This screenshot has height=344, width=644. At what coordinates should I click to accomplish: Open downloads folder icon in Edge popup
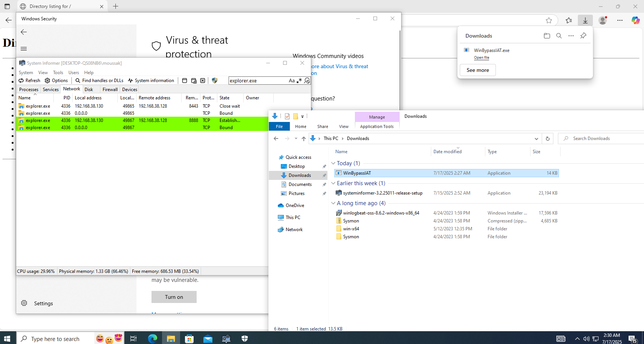[x=547, y=36]
